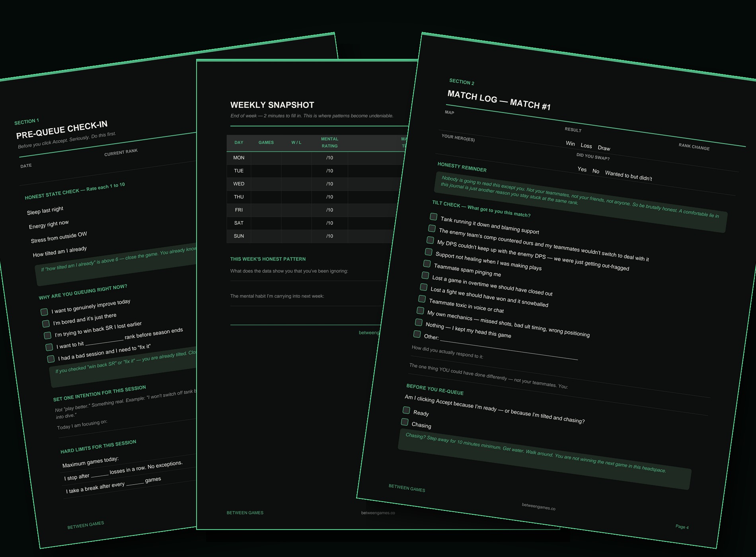Click 'THIS WEEK'S HONEST PATTERN' heading

[268, 259]
